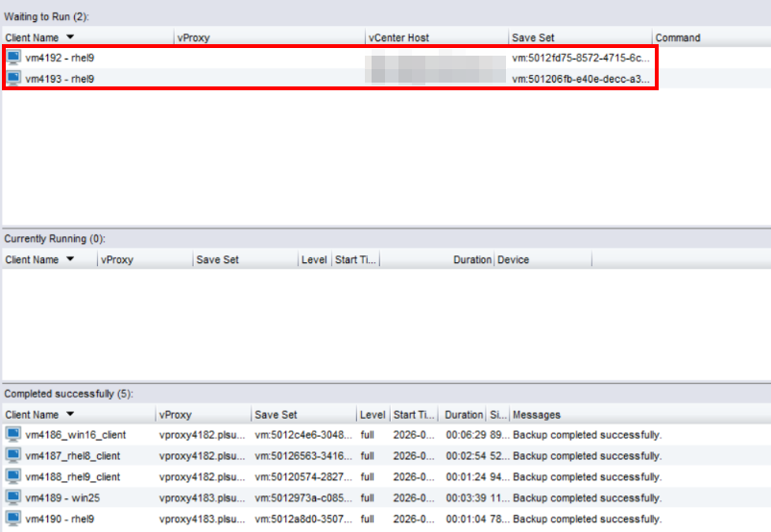Select vm4189 - win25 client name
Screen dimensions: 771x532
tap(62, 497)
